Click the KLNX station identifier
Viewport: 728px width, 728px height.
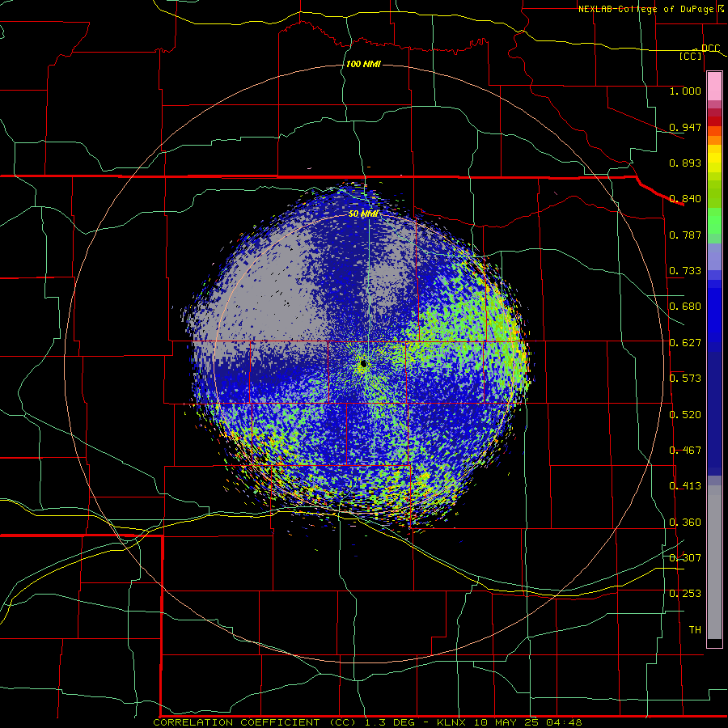452,722
